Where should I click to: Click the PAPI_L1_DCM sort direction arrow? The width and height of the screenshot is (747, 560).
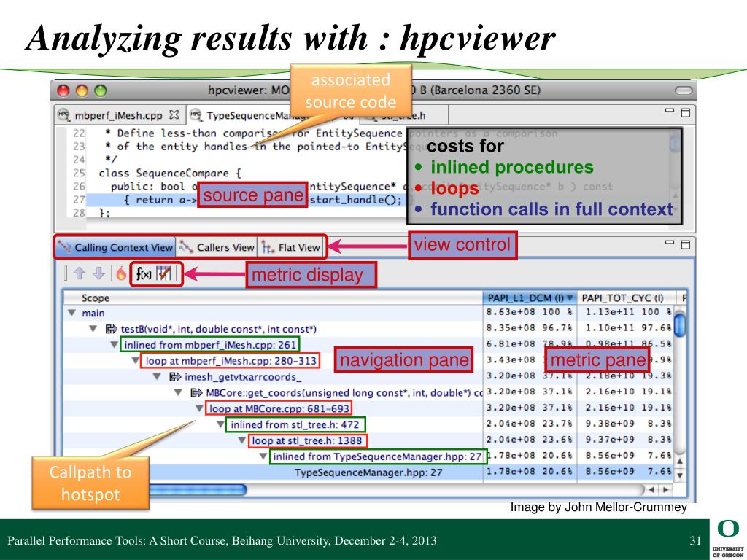tap(569, 298)
